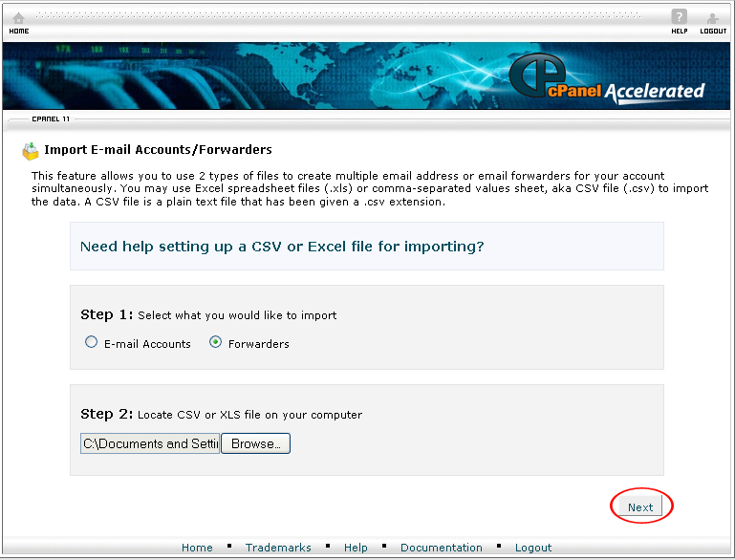Click the file path input field
The width and height of the screenshot is (735, 560).
(150, 443)
